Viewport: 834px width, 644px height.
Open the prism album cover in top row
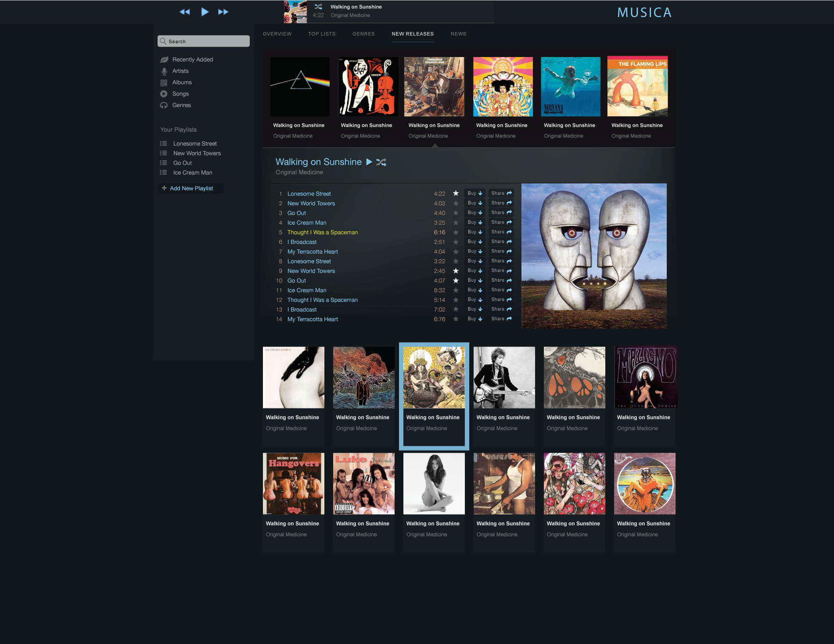[300, 87]
